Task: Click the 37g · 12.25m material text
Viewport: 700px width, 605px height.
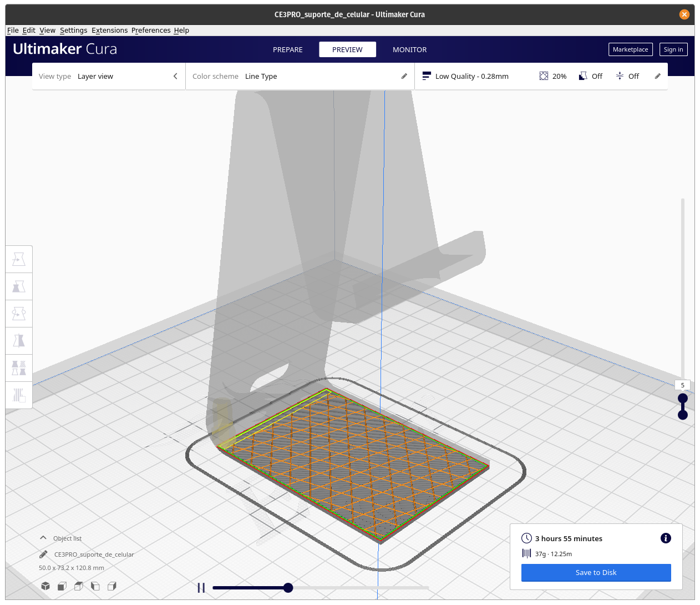Action: point(554,553)
